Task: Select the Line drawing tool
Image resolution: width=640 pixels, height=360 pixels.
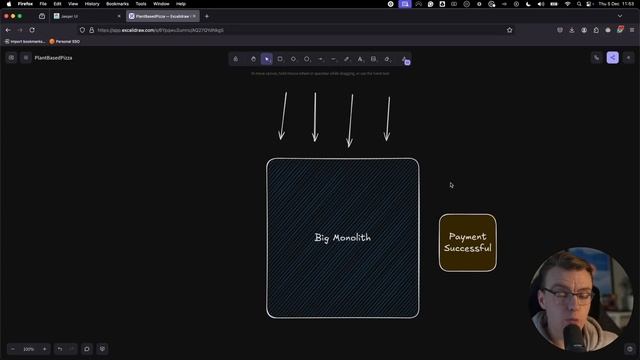Action: click(x=333, y=59)
